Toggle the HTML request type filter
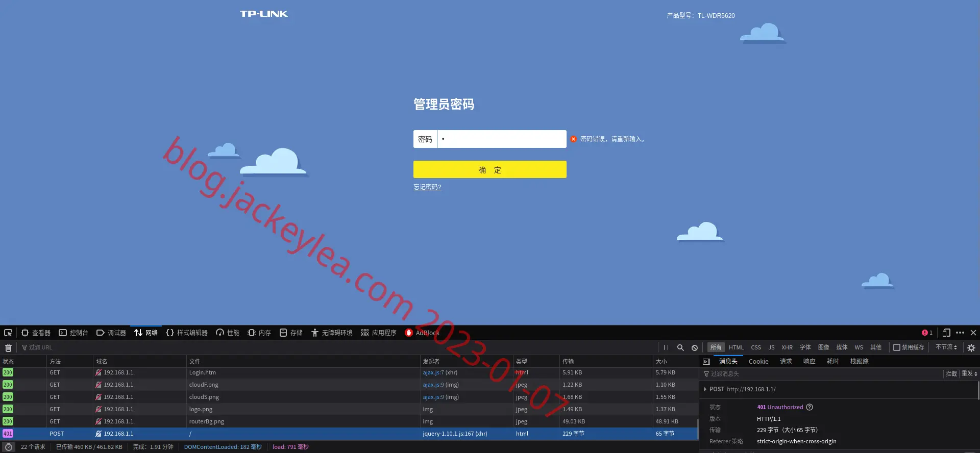The width and height of the screenshot is (980, 453). pyautogui.click(x=736, y=347)
